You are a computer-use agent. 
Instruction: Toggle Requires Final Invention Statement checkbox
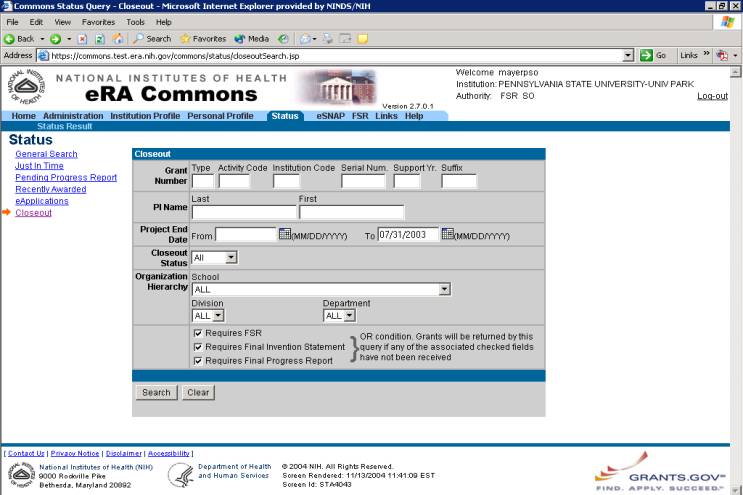click(x=198, y=347)
